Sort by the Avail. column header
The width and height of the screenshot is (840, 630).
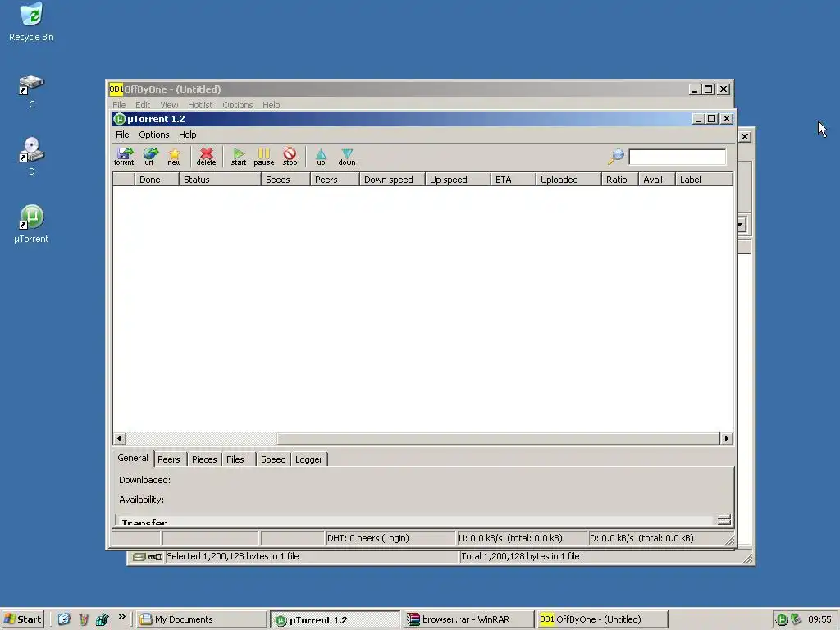pyautogui.click(x=657, y=180)
